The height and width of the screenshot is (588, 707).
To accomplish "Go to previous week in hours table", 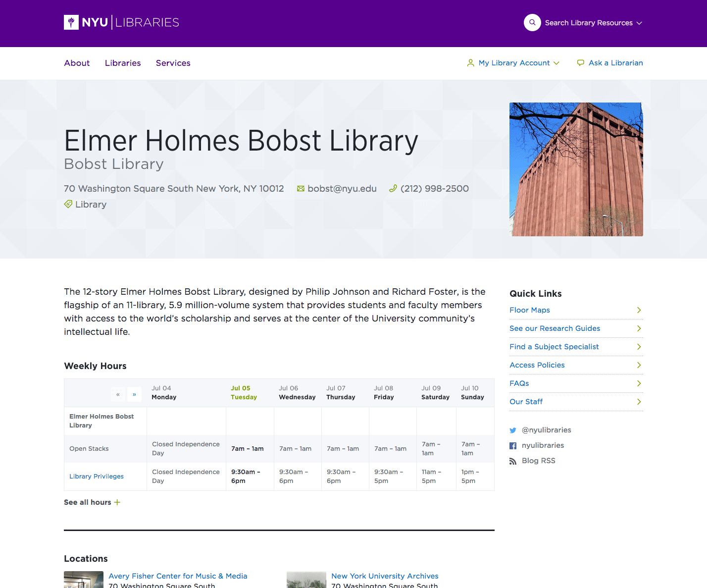I will [x=118, y=394].
